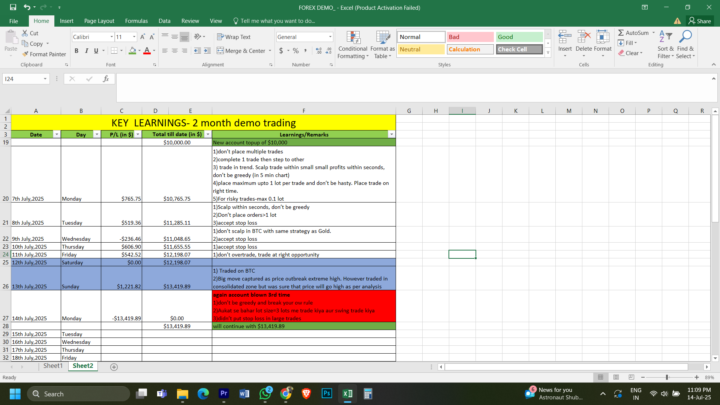Open filter dropdown on Day column header

pyautogui.click(x=96, y=135)
